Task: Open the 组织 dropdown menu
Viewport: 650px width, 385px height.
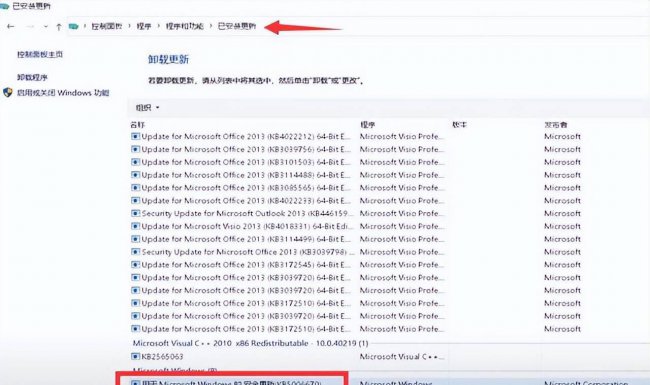Action: point(148,108)
